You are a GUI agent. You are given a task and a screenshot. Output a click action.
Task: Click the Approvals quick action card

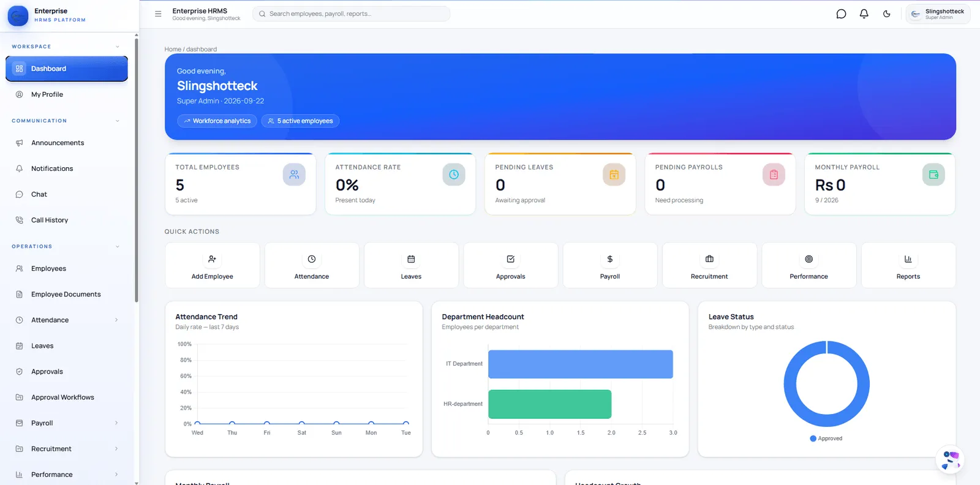(511, 265)
